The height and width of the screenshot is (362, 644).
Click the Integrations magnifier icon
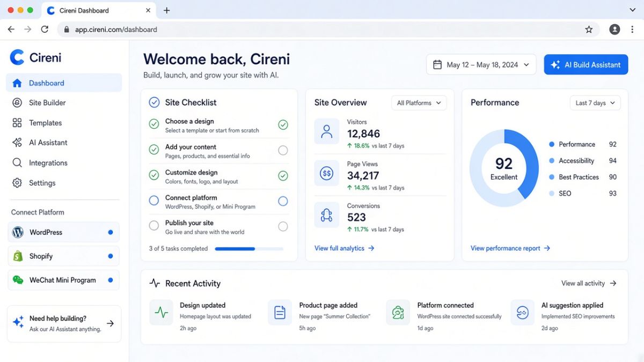[17, 163]
